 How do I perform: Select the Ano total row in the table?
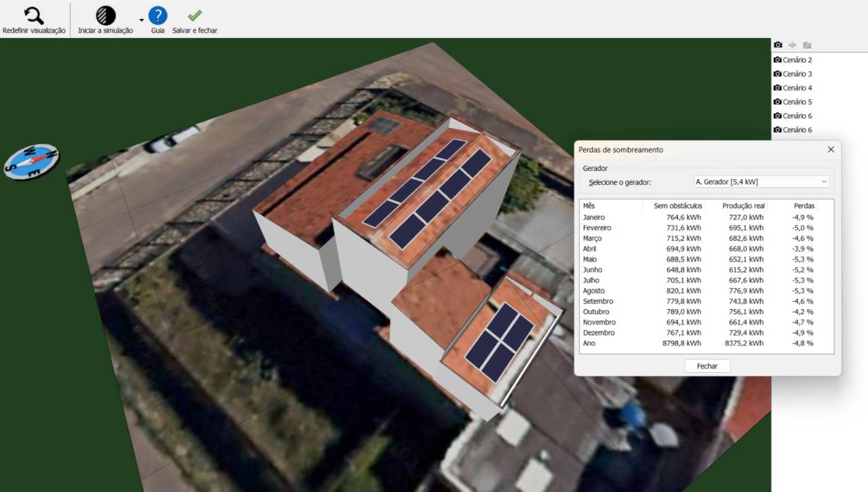698,344
